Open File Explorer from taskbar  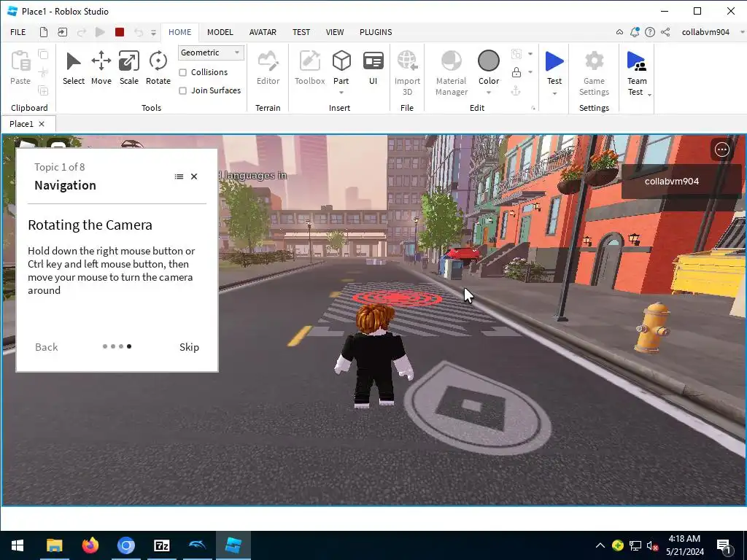(54, 545)
